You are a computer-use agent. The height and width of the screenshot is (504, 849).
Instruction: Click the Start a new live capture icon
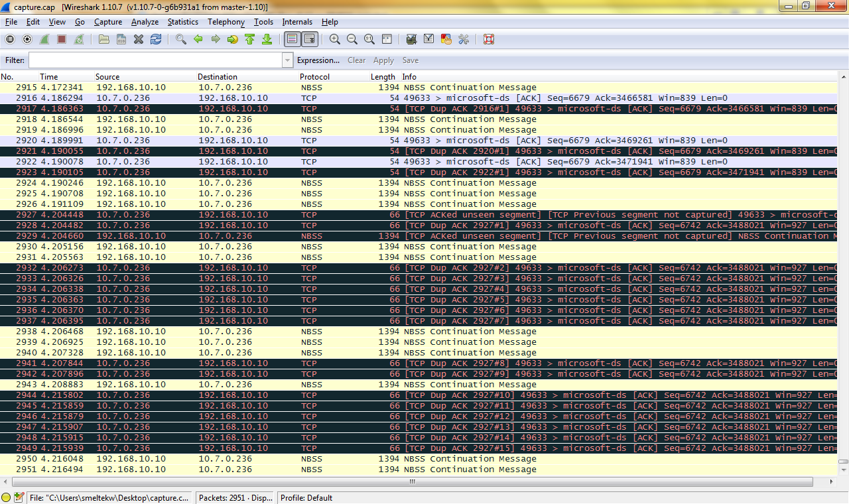tap(44, 38)
